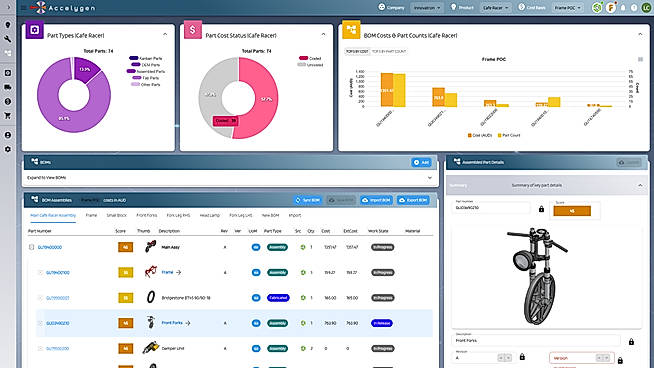Click the Export BOM button
Screen dimensions: 654x368
pos(413,200)
